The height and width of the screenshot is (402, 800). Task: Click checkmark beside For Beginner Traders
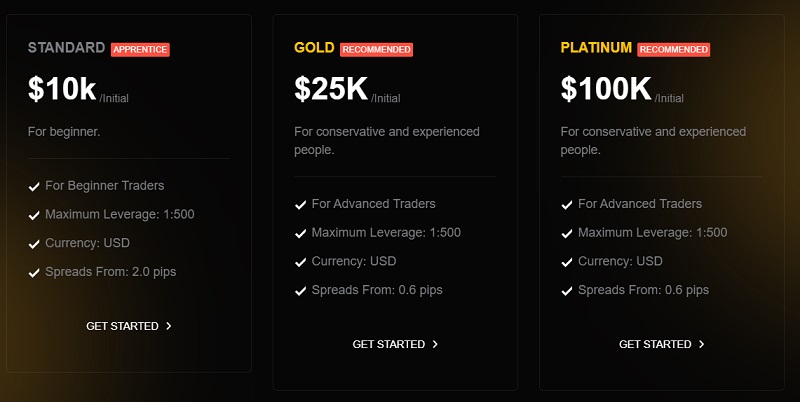[x=34, y=186]
